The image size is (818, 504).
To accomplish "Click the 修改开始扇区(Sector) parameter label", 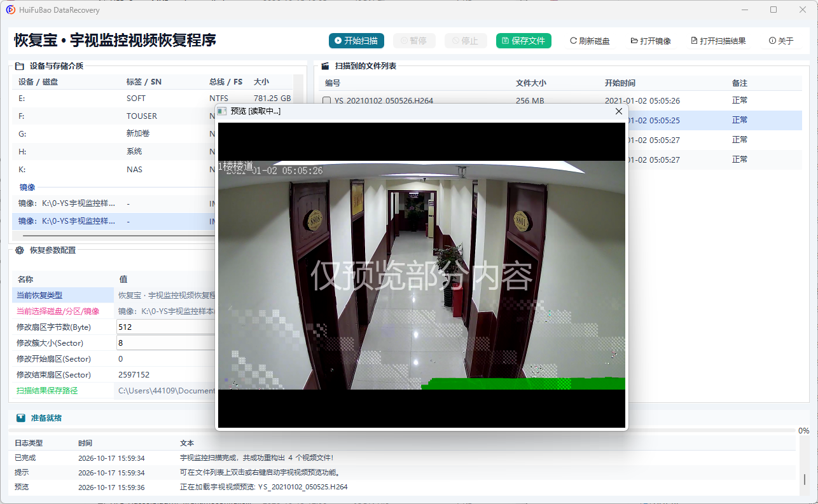I will tap(53, 359).
